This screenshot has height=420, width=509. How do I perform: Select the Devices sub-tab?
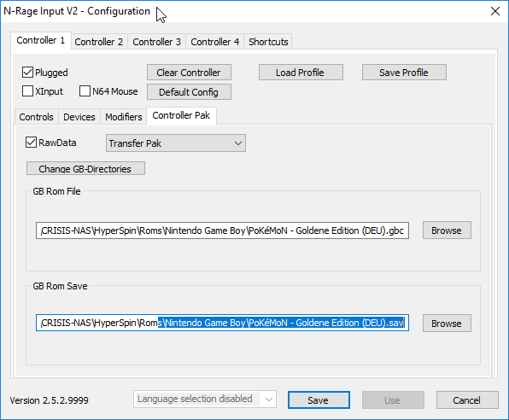tap(79, 117)
